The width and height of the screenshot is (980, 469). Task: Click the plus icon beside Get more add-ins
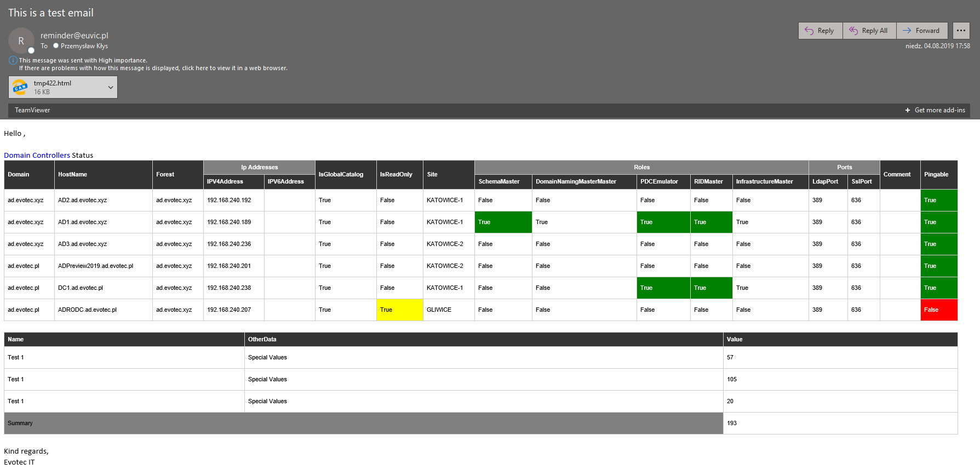pyautogui.click(x=908, y=110)
